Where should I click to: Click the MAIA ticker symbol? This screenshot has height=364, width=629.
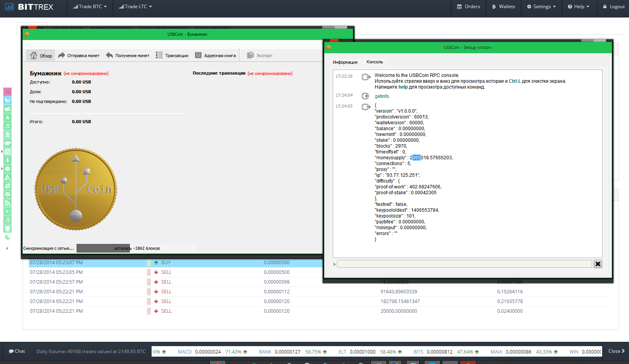pos(496,352)
